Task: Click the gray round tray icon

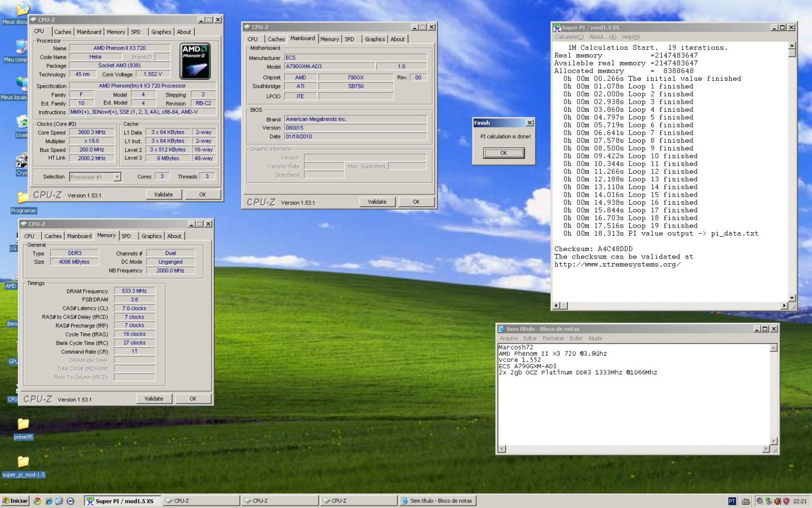Action: pos(760,501)
